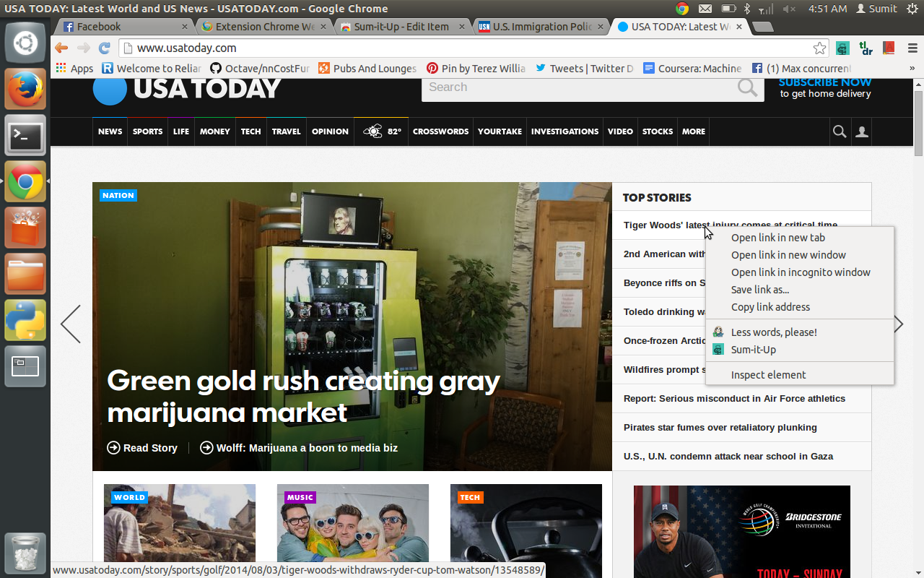Open Firefox from the Ubuntu launcher

tap(25, 89)
